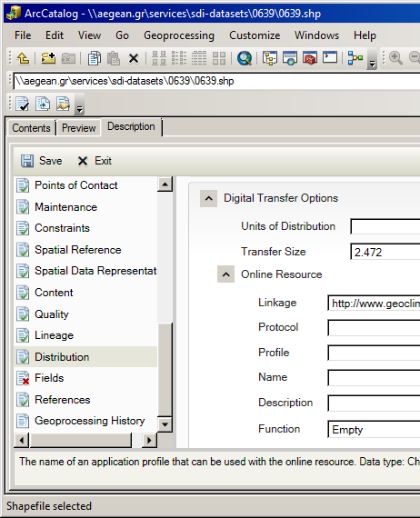Click the location address path field
Image resolution: width=420 pixels, height=518 pixels.
click(216, 81)
